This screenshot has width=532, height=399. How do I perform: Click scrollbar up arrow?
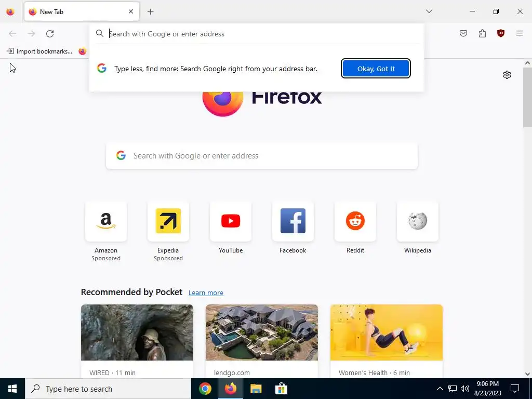coord(527,63)
